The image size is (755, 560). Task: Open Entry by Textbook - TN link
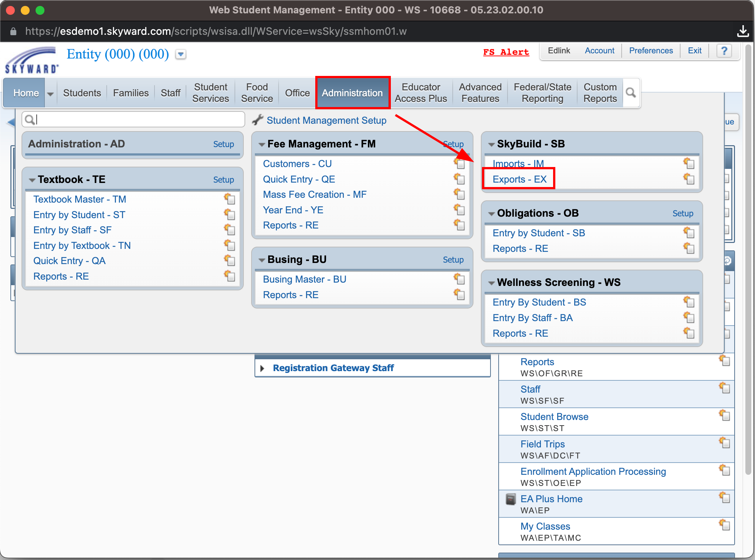(82, 246)
